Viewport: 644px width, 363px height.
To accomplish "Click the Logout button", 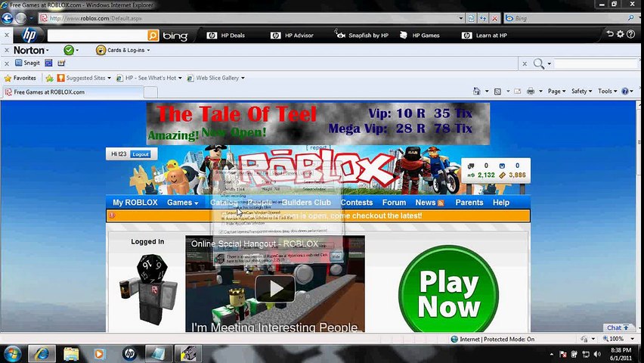I will pyautogui.click(x=141, y=154).
